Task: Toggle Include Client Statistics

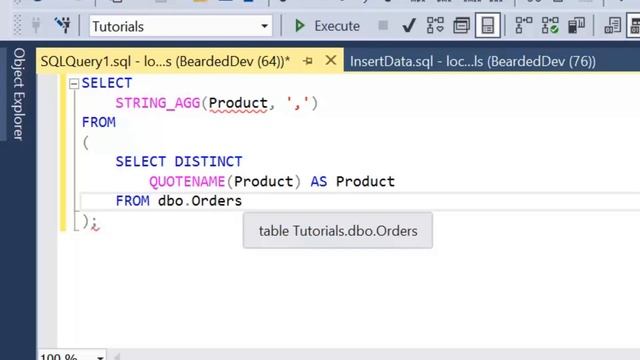Action: (576, 26)
